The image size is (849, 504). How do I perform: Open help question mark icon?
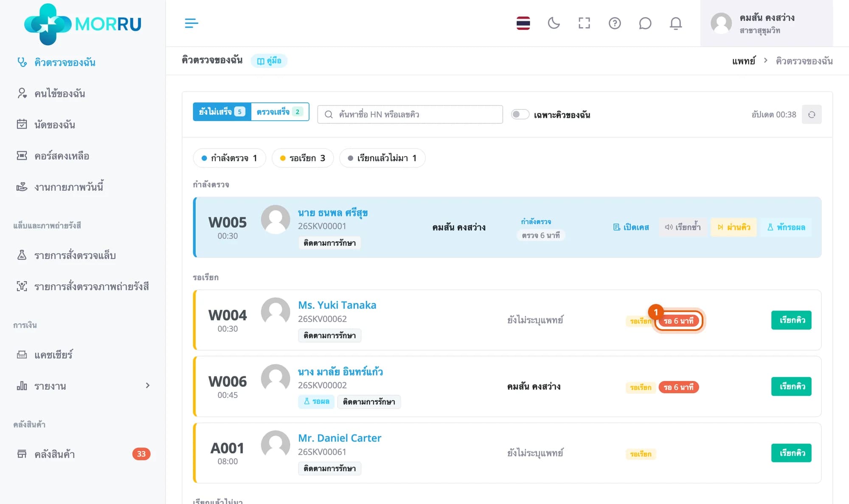pyautogui.click(x=615, y=23)
